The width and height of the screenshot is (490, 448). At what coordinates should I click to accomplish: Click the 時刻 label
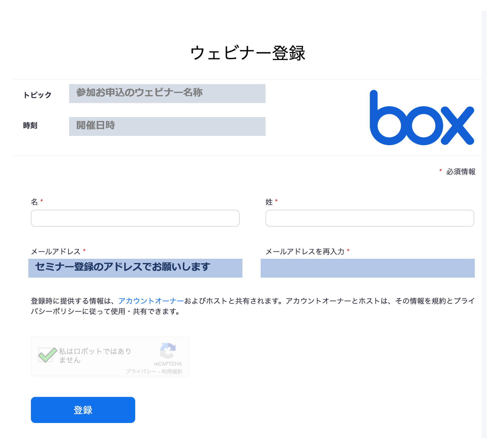tap(30, 126)
